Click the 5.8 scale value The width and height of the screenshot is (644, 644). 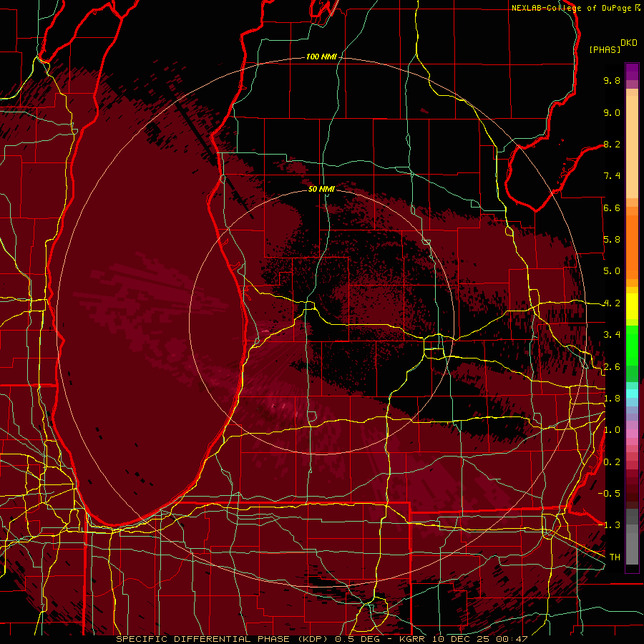pyautogui.click(x=612, y=240)
